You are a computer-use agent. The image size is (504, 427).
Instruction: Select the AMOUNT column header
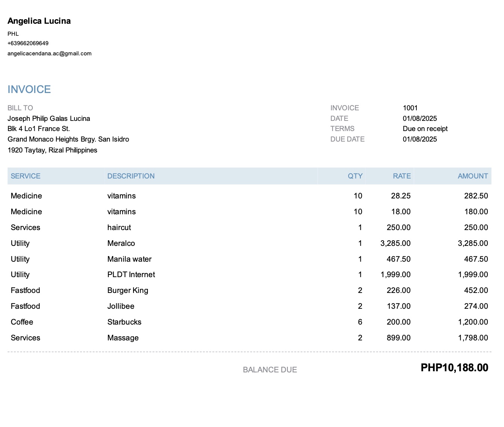tap(472, 176)
